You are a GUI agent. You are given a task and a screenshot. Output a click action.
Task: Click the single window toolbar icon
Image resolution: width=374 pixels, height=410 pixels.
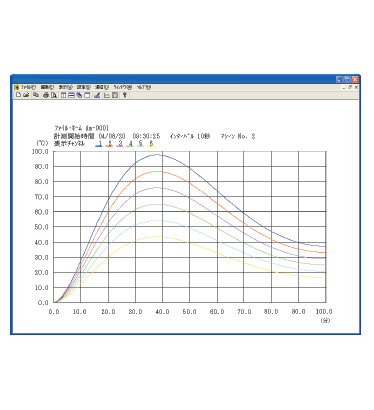click(87, 95)
